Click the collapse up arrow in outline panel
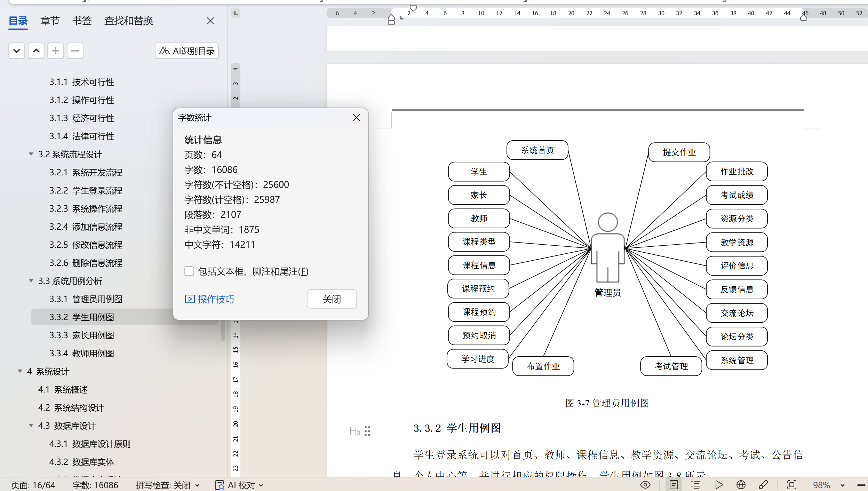 (36, 51)
